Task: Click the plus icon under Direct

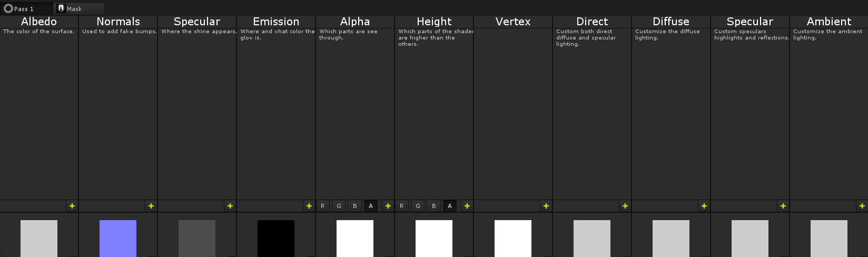Action: click(x=625, y=206)
